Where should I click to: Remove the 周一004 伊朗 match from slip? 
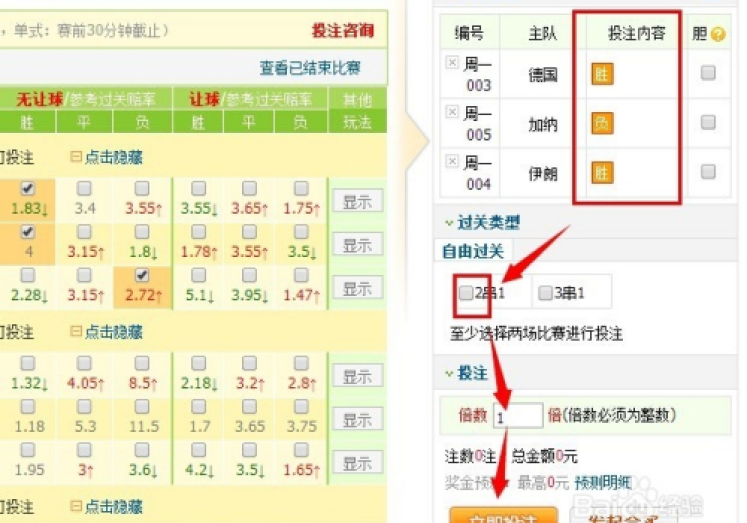point(452,161)
